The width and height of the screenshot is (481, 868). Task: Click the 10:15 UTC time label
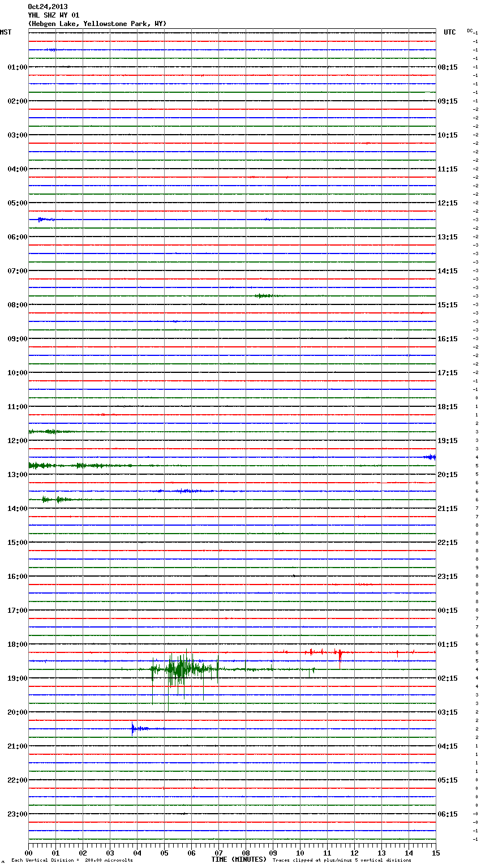coord(448,135)
